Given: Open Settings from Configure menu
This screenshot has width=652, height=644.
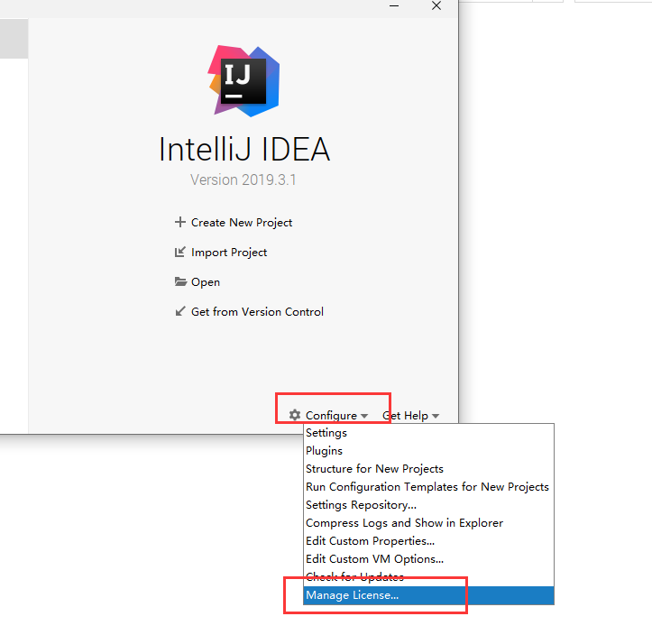Looking at the screenshot, I should pyautogui.click(x=428, y=433).
